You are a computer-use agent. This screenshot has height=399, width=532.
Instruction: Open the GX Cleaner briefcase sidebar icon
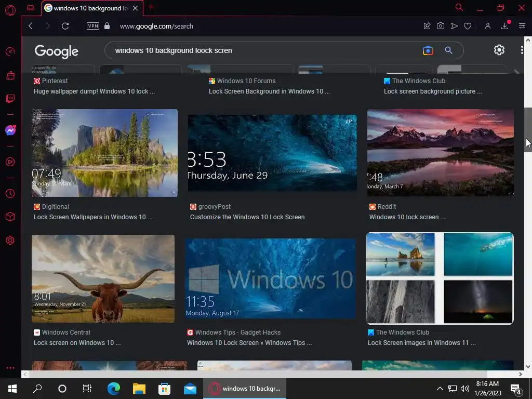[x=10, y=75]
